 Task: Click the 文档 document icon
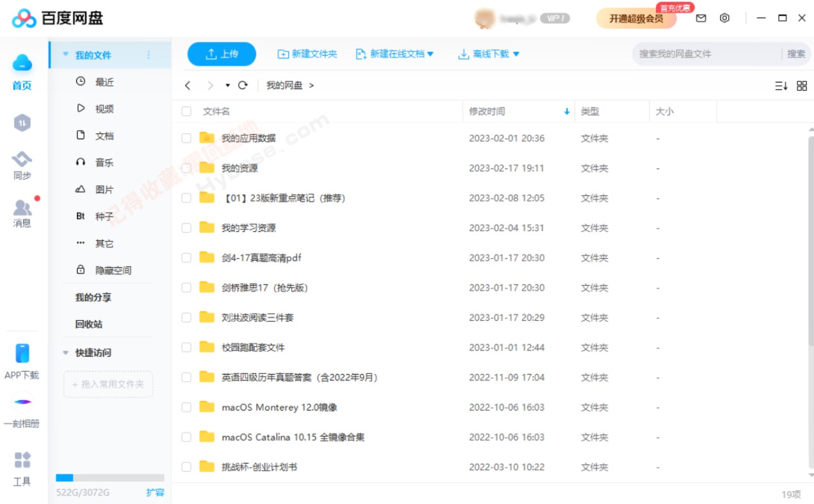tap(81, 135)
